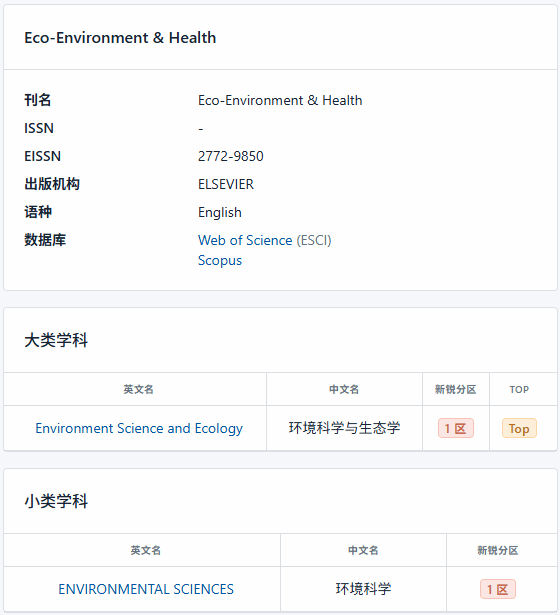
Task: Click the 1区 badge in 小类学科 table
Action: tap(498, 589)
